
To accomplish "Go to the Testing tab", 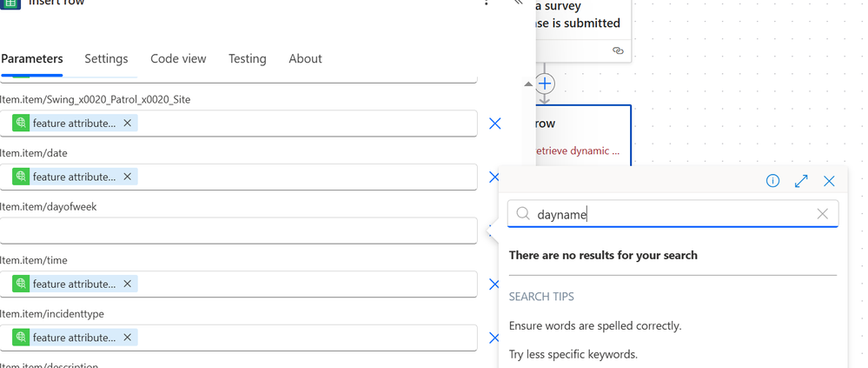I will (x=247, y=59).
